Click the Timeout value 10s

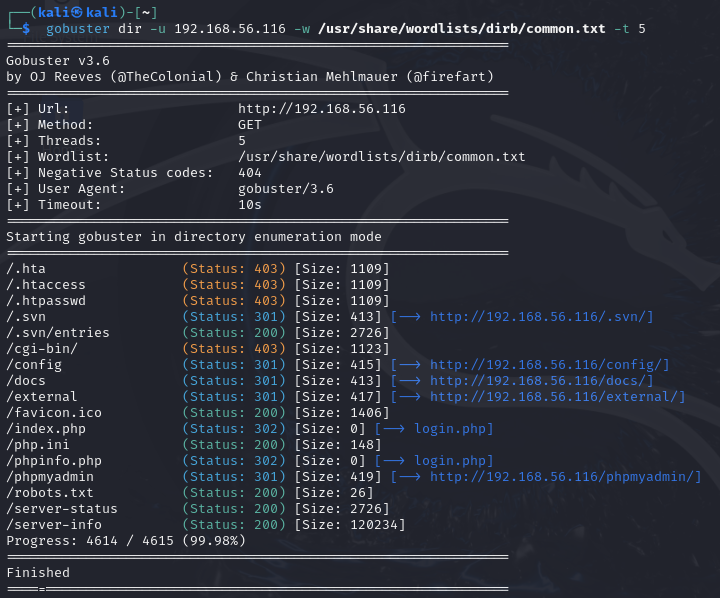250,205
